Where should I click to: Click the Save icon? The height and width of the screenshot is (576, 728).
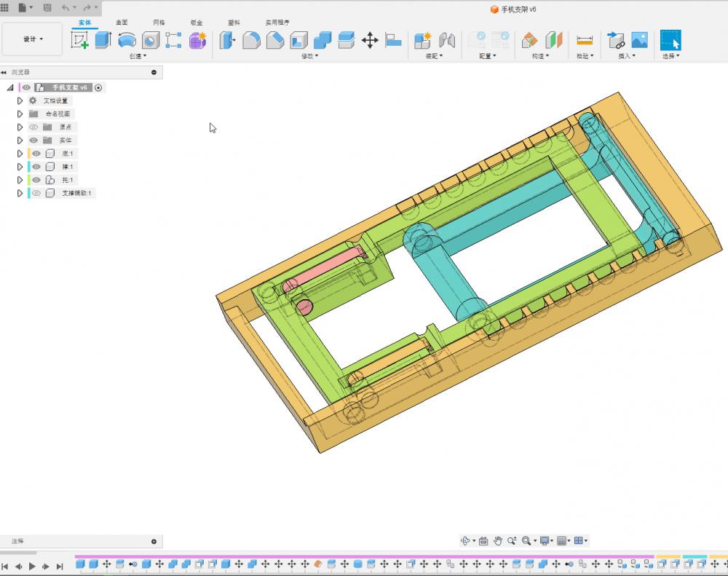click(47, 7)
